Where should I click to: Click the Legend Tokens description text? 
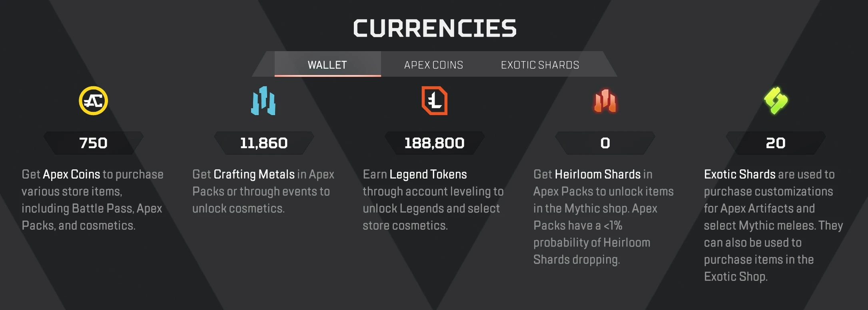click(433, 200)
